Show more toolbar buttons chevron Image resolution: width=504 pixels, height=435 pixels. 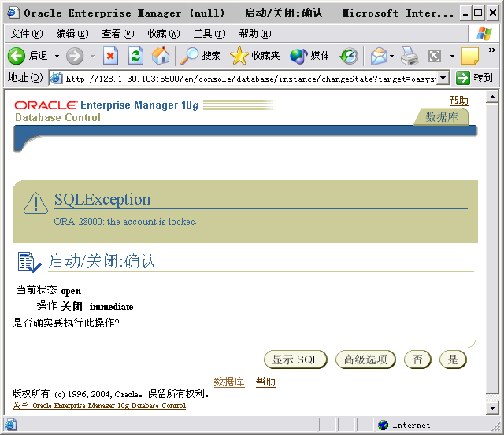point(491,50)
